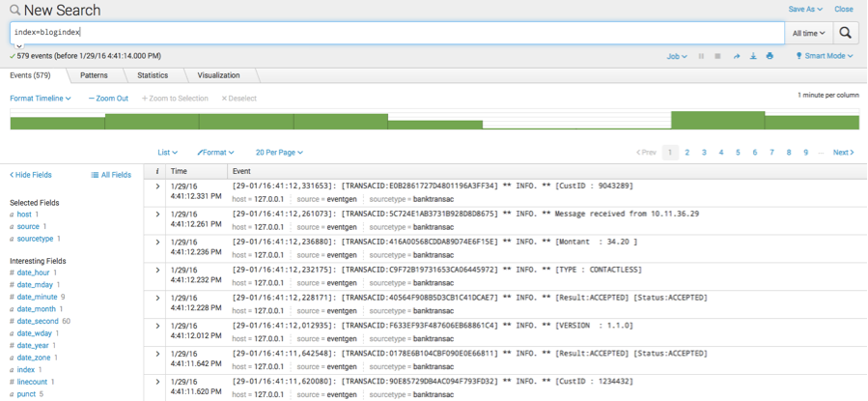Click event text 'Message received from 10.11.36.29'

(x=628, y=214)
